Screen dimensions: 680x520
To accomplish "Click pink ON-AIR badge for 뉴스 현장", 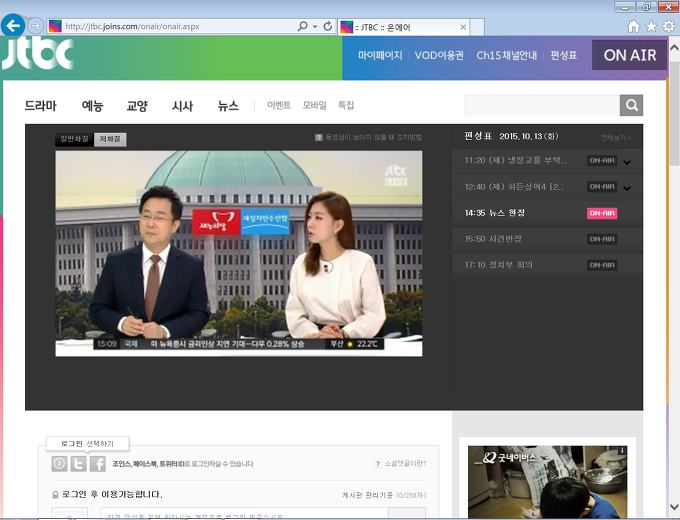I will coord(602,213).
